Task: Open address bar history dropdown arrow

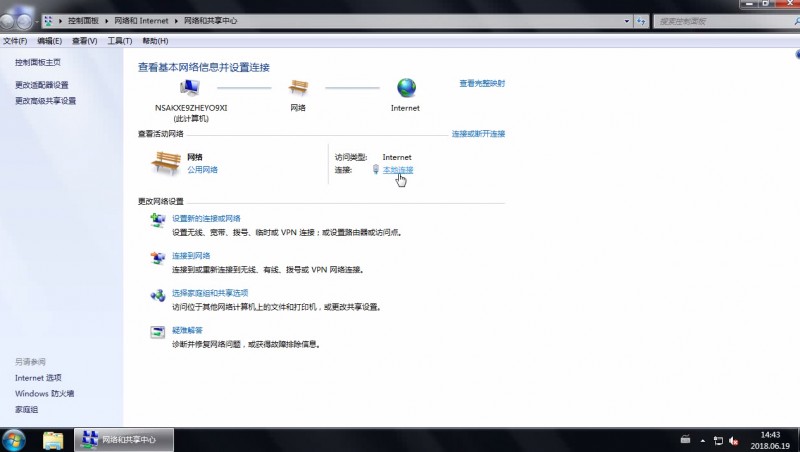Action: pos(627,21)
